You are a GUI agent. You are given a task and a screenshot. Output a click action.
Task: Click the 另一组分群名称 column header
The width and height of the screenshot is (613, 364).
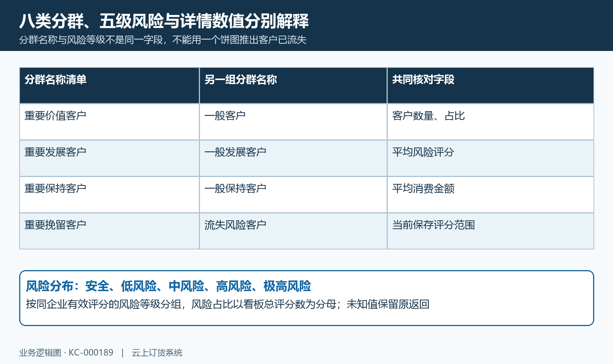[293, 85]
